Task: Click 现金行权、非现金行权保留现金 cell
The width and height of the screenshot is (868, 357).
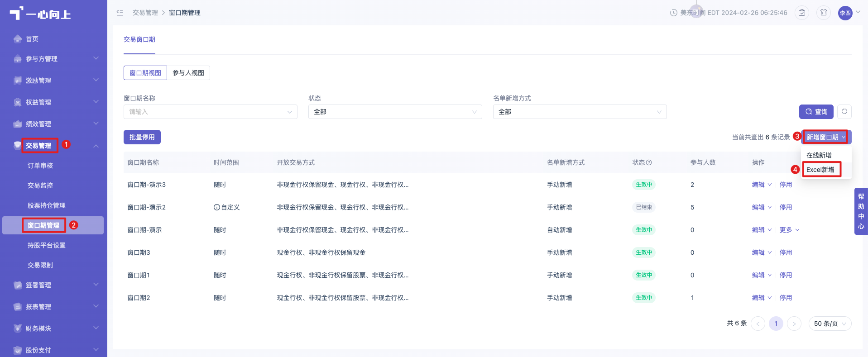Action: [x=321, y=252]
